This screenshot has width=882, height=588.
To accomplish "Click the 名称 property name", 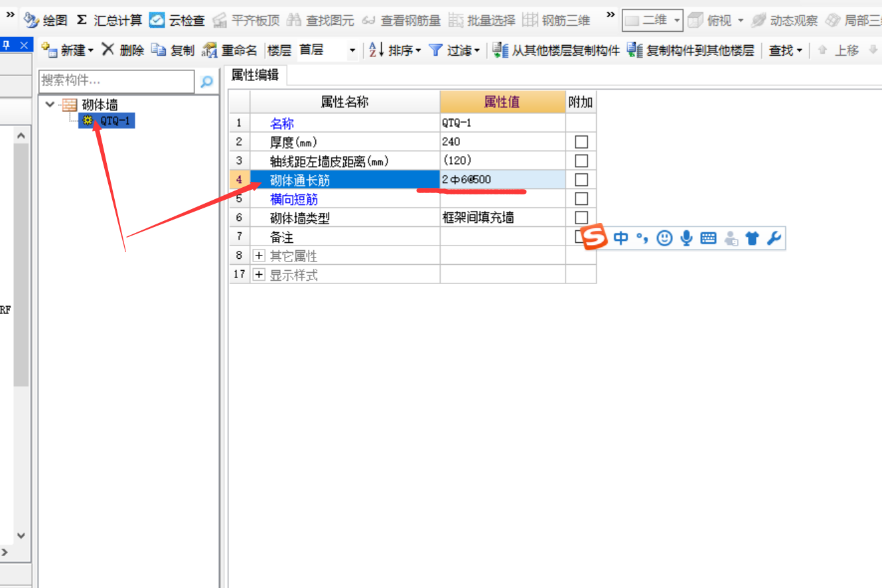I will point(282,123).
